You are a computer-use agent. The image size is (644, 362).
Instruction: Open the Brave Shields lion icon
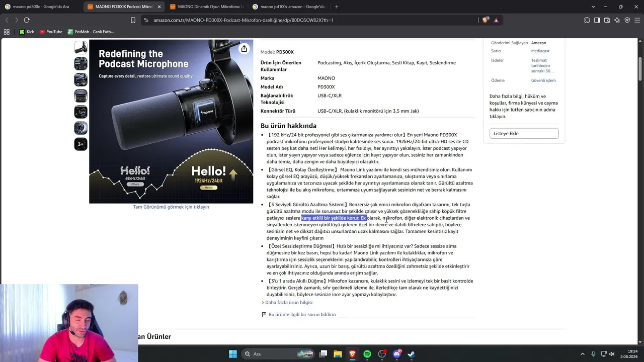coord(485,20)
